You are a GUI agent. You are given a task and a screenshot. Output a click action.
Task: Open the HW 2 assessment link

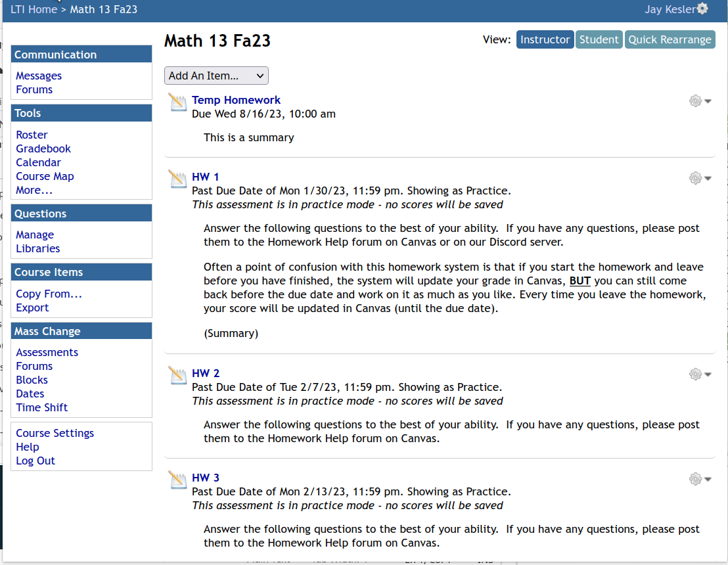[205, 373]
